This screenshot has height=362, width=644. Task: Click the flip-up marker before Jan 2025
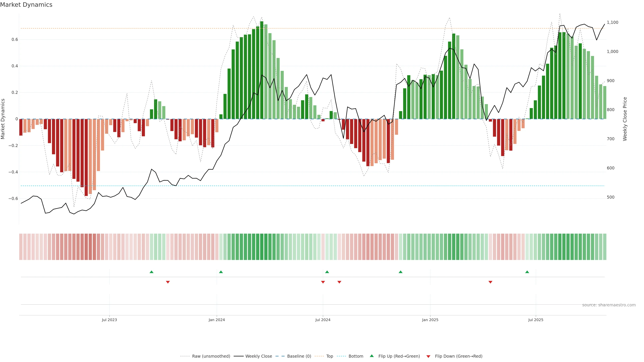(400, 272)
